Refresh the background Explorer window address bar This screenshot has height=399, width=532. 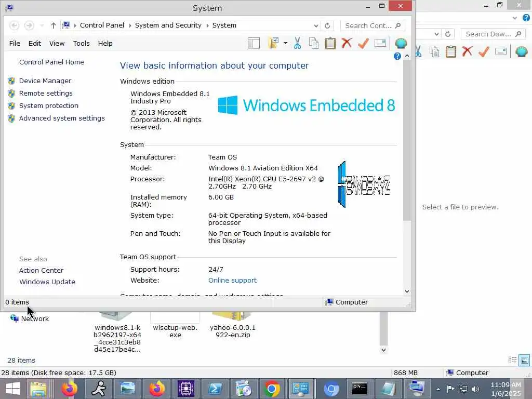[448, 34]
